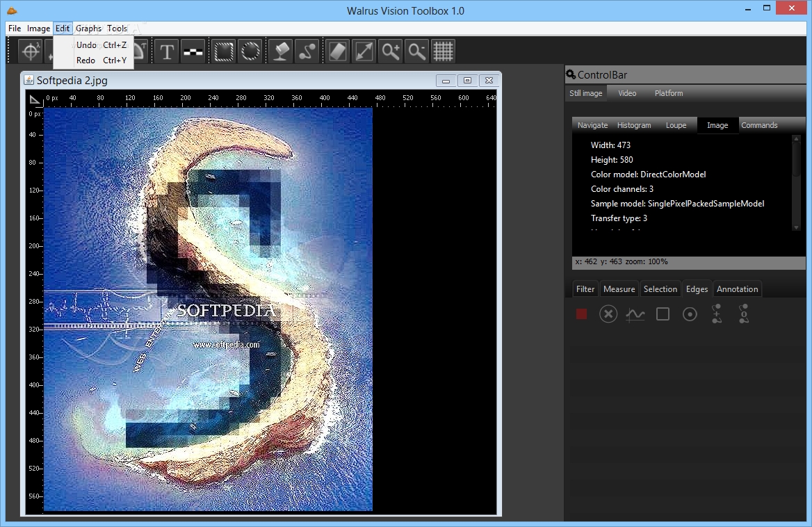Click the red square color swatch
The image size is (812, 527).
(582, 314)
